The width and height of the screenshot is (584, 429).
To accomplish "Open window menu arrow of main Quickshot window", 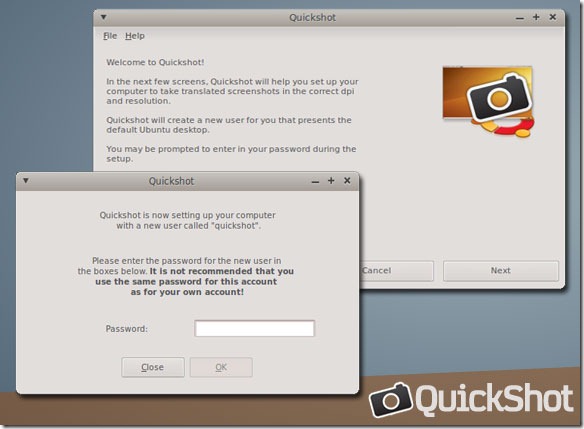I will coord(104,17).
